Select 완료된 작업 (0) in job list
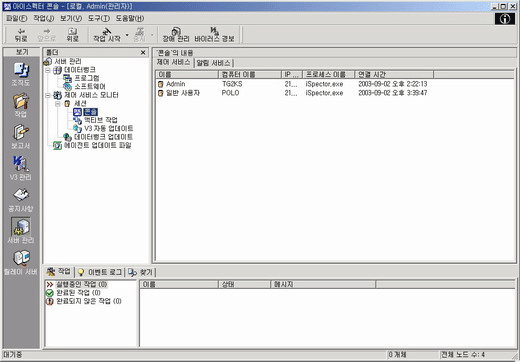Viewport: 520px width, 362px height. 73,293
